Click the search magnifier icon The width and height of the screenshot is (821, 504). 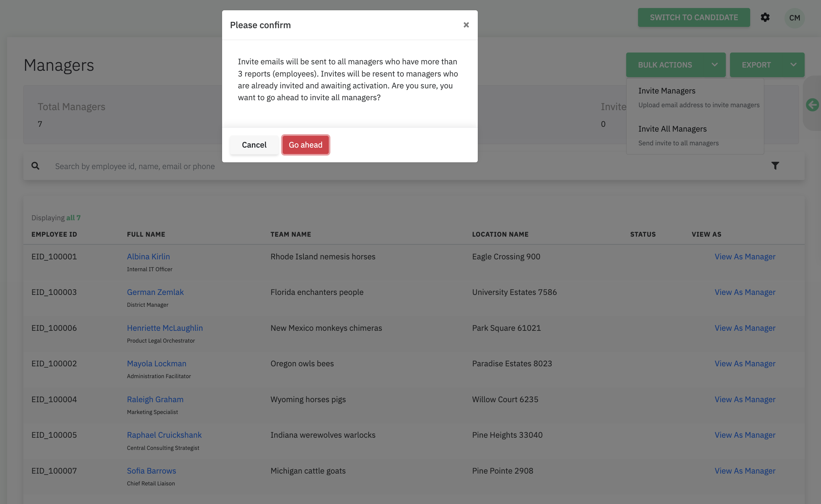tap(35, 166)
